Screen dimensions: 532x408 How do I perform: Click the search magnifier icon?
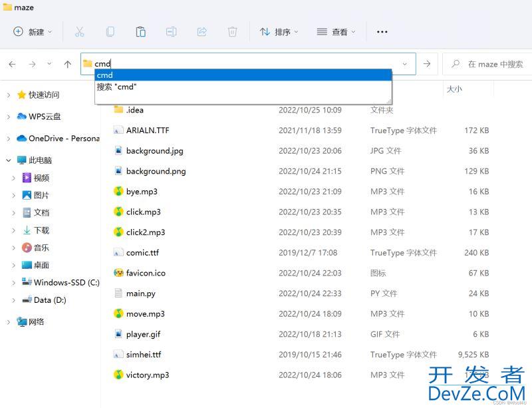click(x=456, y=64)
